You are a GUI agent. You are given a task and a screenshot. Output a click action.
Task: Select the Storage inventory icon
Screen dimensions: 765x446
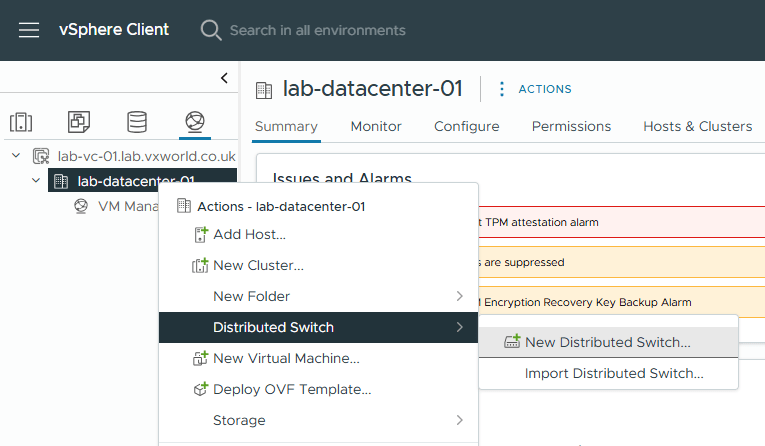pyautogui.click(x=137, y=123)
